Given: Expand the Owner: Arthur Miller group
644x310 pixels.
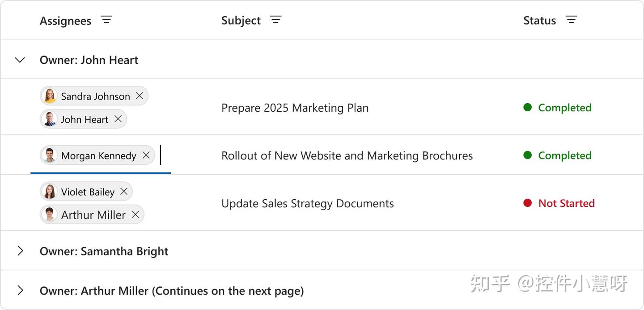Looking at the screenshot, I should [x=20, y=291].
